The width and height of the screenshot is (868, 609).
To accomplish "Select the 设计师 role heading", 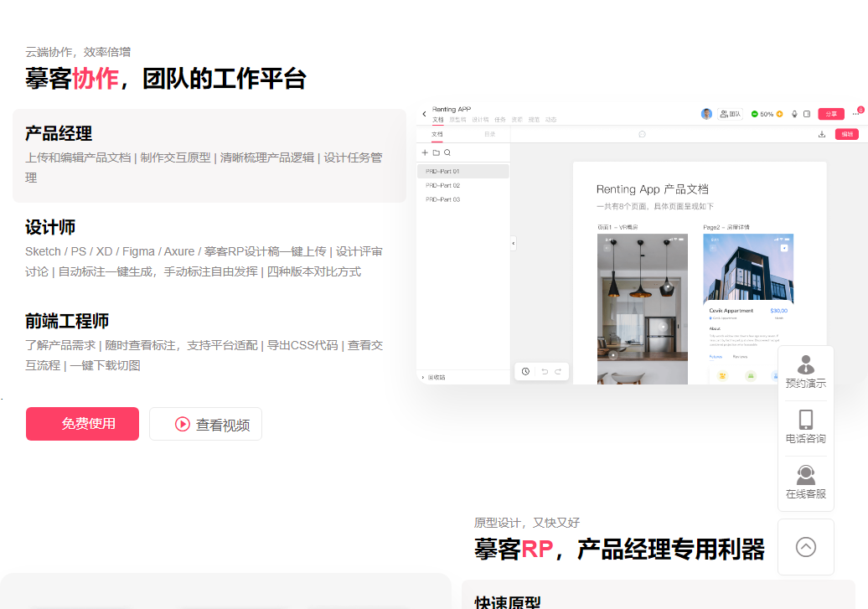I will click(x=49, y=228).
